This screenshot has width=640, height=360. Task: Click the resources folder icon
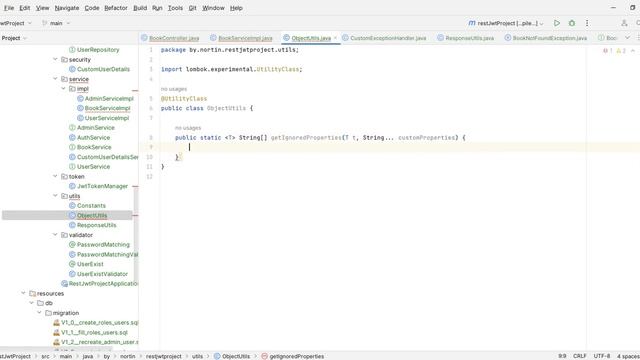(32, 293)
